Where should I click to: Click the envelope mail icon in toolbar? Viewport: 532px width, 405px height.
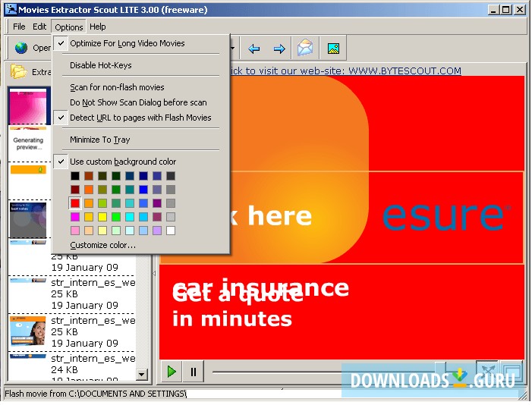(x=305, y=48)
